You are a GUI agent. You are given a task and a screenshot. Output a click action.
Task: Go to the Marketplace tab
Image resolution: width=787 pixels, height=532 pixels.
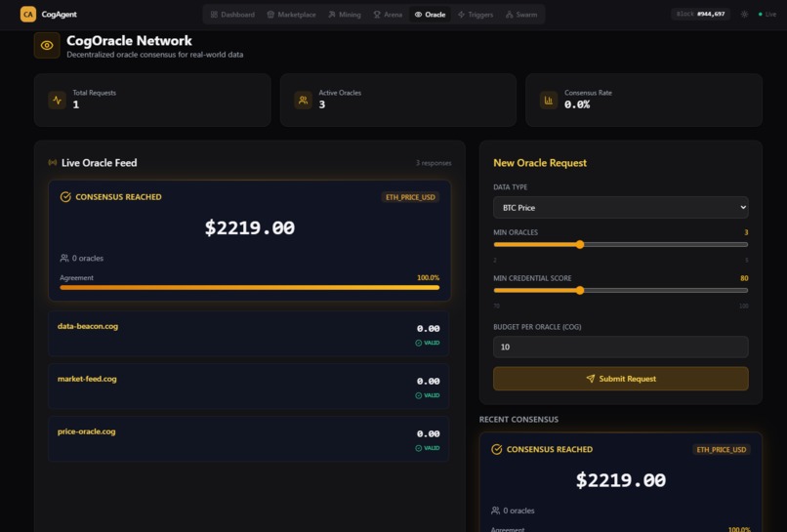pyautogui.click(x=291, y=15)
